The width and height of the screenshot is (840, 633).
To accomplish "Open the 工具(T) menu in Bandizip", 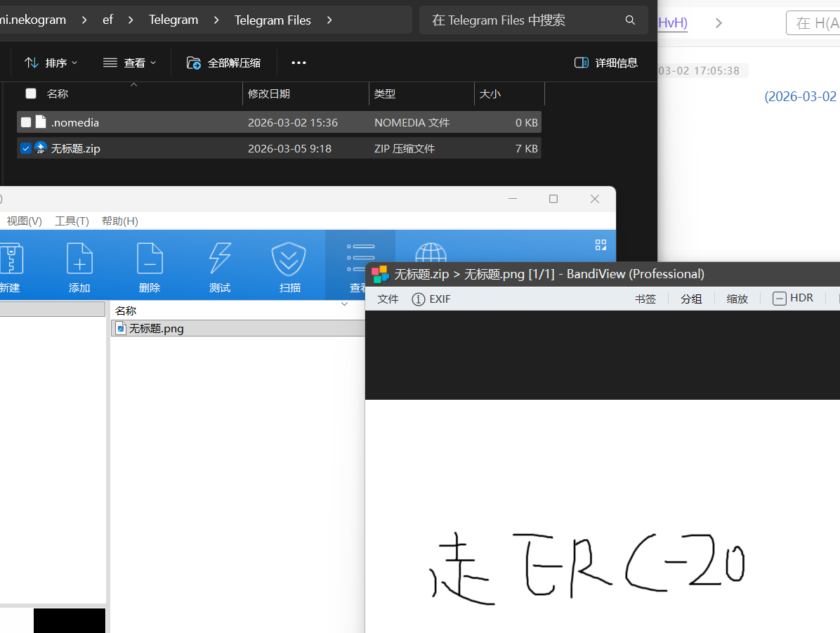I will click(x=72, y=221).
